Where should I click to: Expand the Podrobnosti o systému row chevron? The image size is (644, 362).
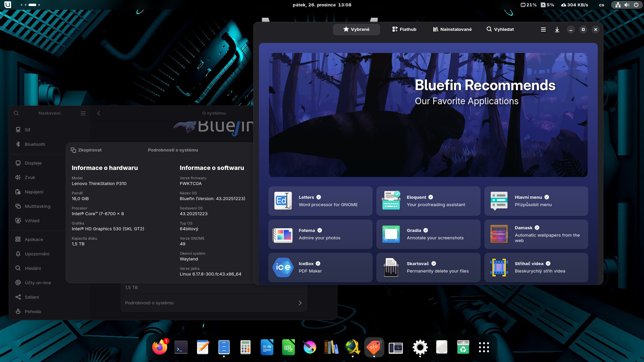300,303
